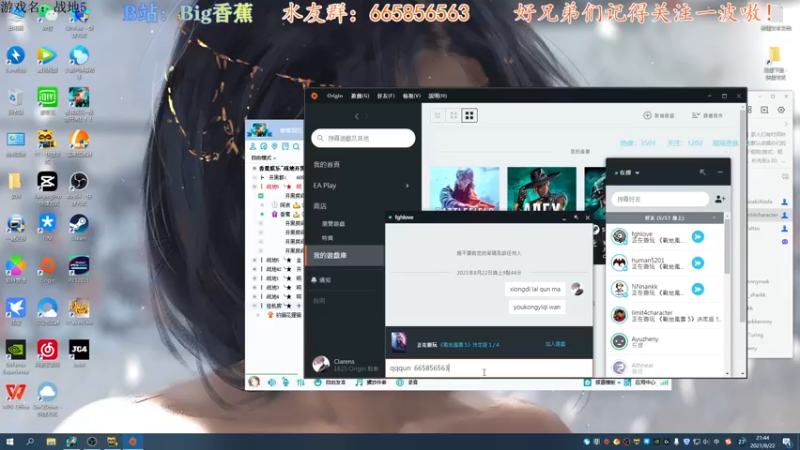Screen dimensions: 800x450
Task: Open the Tencent Video desktop icon
Action: point(47,58)
